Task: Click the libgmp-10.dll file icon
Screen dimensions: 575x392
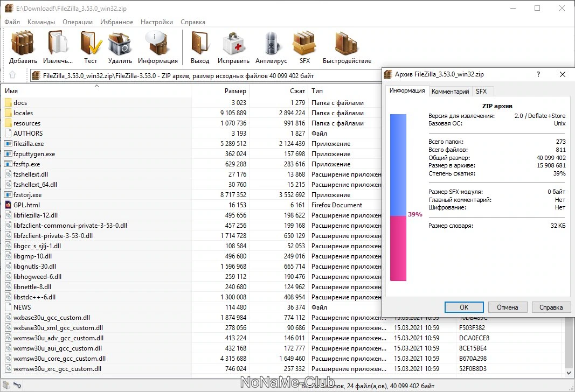Action: pos(9,256)
